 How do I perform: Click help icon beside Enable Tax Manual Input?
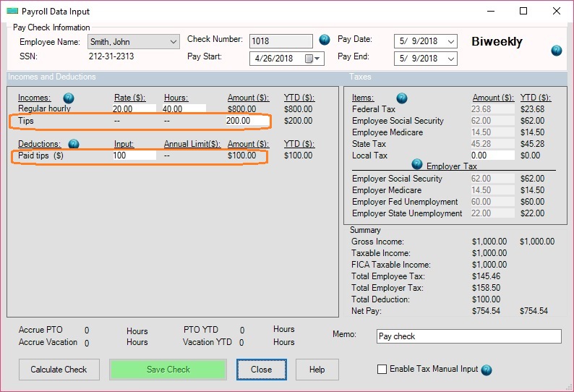coord(487,370)
